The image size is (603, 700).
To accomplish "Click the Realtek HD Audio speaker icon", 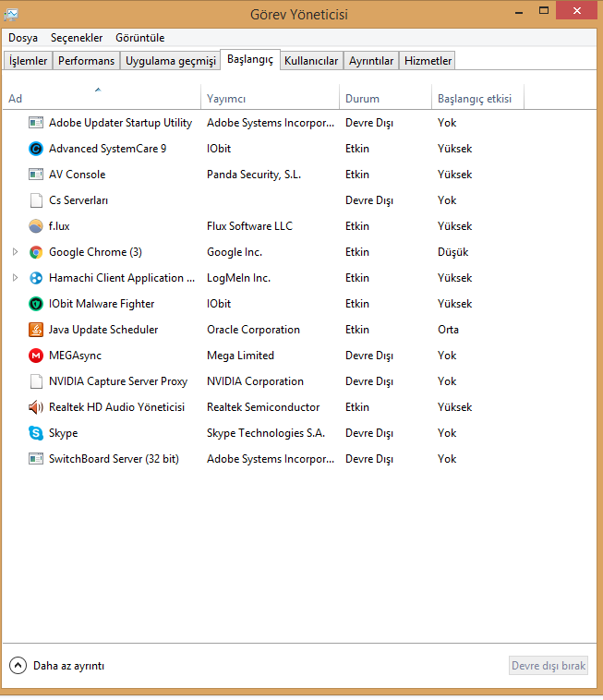I will click(x=36, y=407).
